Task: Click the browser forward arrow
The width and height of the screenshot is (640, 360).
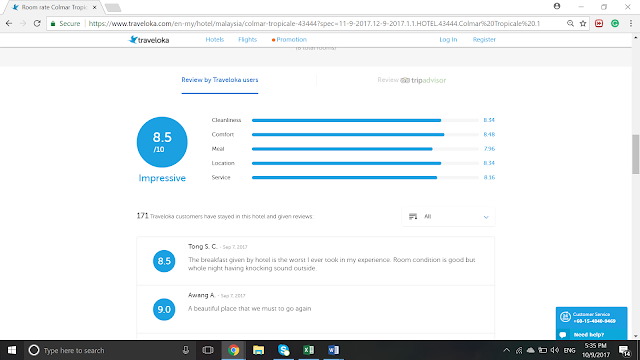Action: 23,24
